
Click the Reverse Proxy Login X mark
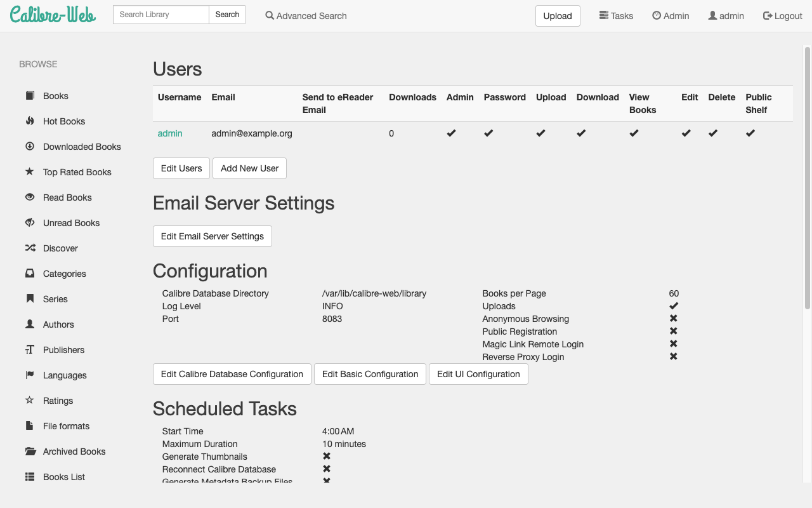point(674,356)
